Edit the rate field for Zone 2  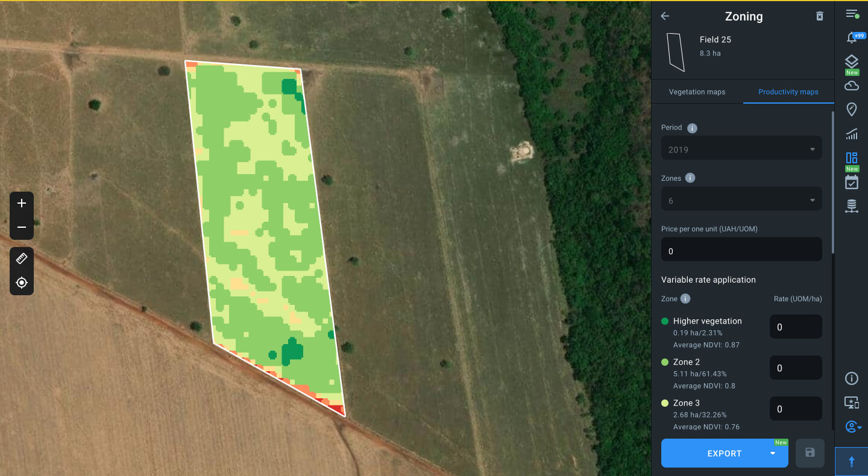tap(796, 368)
